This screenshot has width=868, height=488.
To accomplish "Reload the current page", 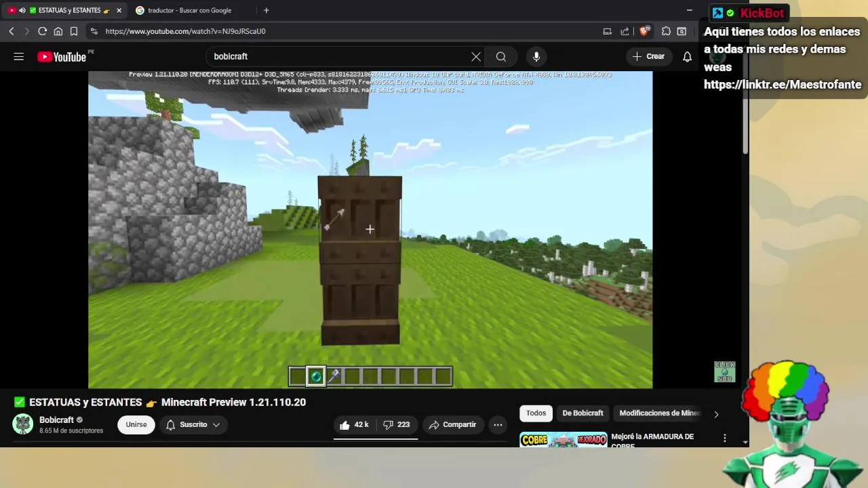I will pos(42,31).
